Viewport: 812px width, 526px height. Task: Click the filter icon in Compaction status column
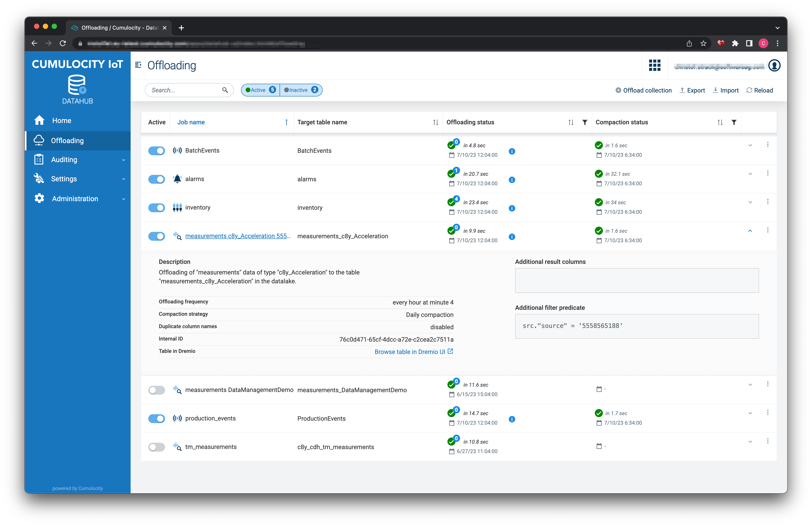coord(735,122)
